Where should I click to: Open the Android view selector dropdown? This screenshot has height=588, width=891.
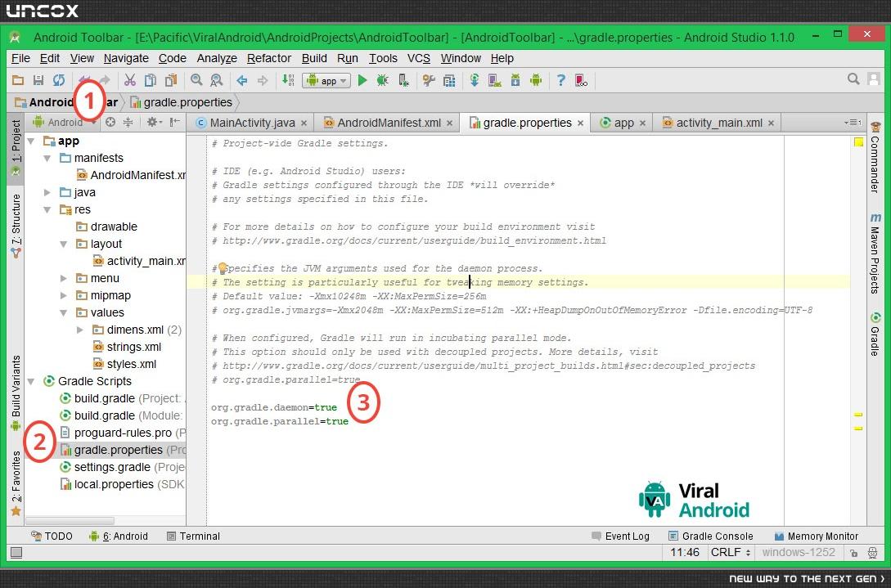(x=65, y=122)
